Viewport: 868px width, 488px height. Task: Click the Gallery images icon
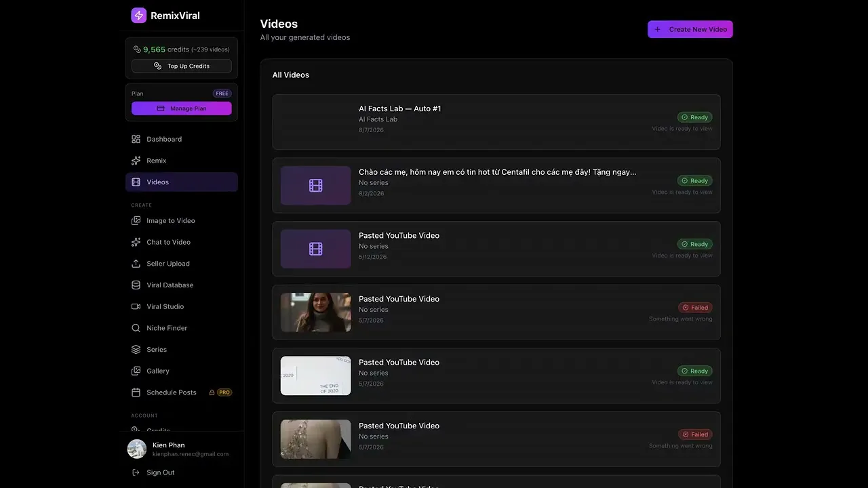[x=136, y=371]
